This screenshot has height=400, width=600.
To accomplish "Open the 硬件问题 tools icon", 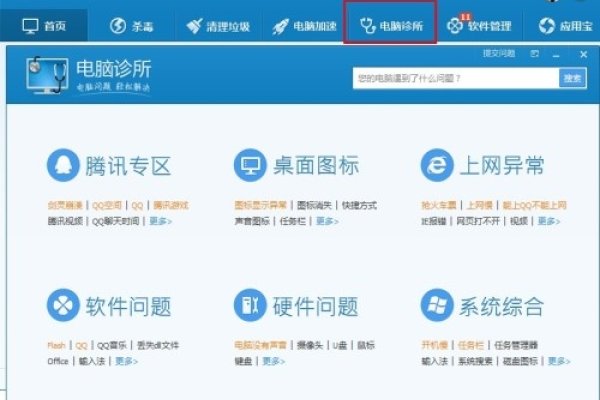I will click(x=250, y=305).
